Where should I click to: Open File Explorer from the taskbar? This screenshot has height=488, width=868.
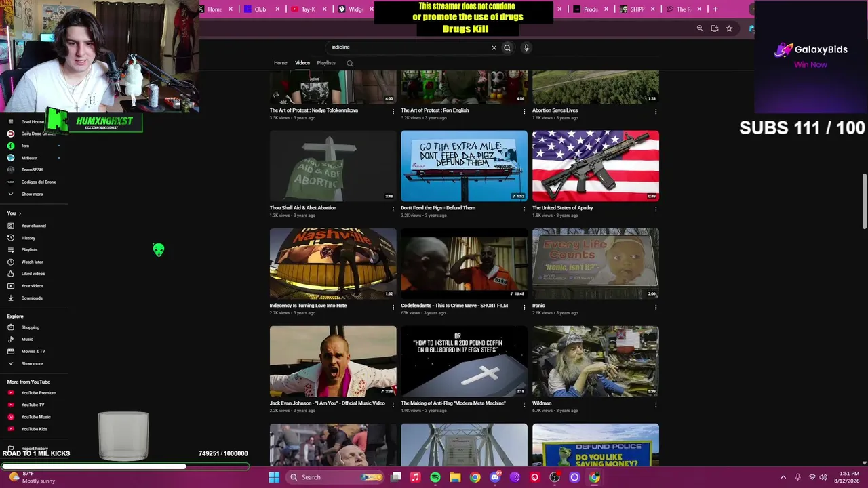[455, 477]
